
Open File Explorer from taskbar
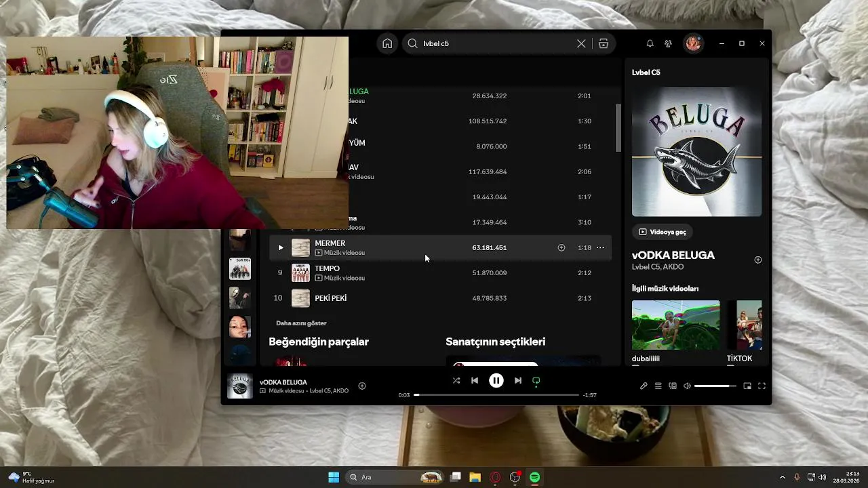pyautogui.click(x=475, y=477)
